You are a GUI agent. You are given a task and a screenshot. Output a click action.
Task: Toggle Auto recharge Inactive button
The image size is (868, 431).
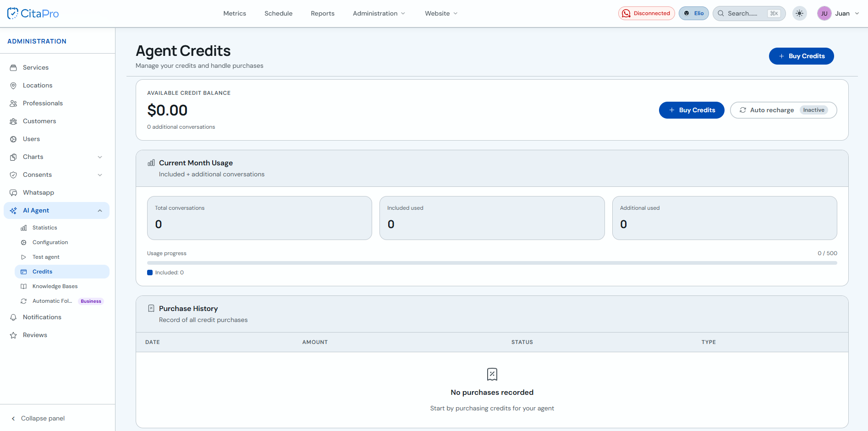click(x=783, y=110)
